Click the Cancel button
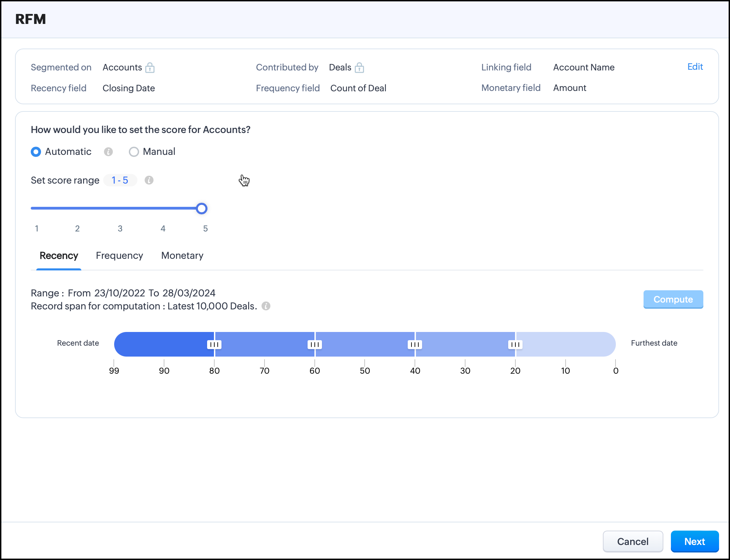This screenshot has height=560, width=730. tap(633, 542)
